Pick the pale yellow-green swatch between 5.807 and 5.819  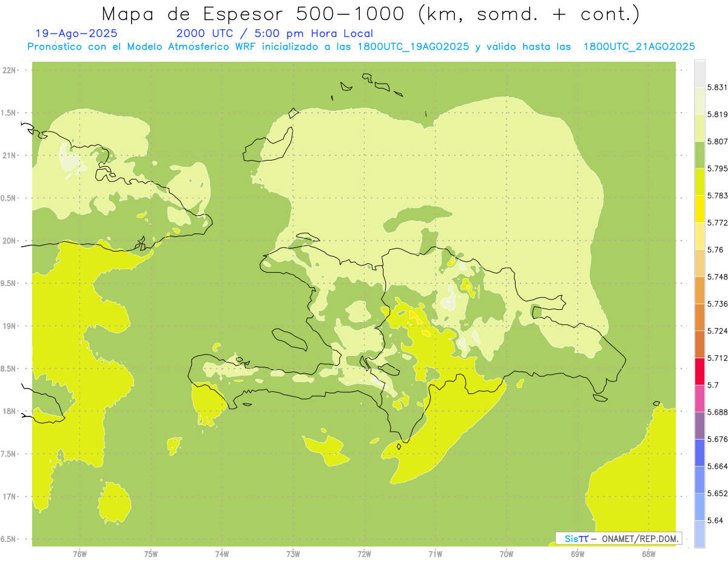pyautogui.click(x=699, y=127)
